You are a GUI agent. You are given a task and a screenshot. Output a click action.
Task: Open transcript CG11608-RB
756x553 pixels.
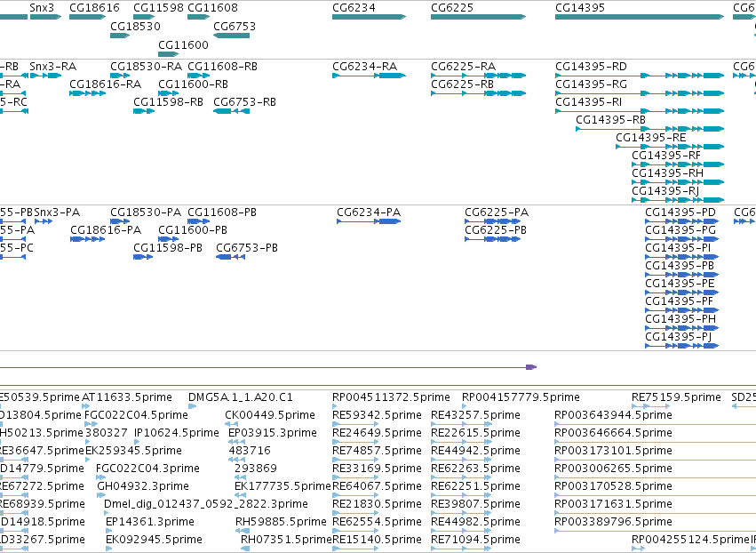pos(222,67)
